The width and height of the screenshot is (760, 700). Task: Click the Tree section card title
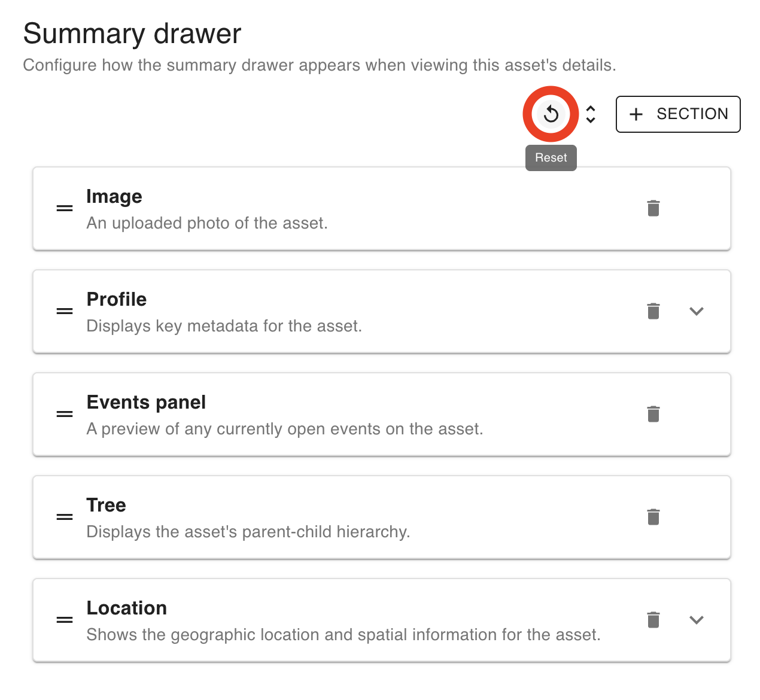[106, 506]
